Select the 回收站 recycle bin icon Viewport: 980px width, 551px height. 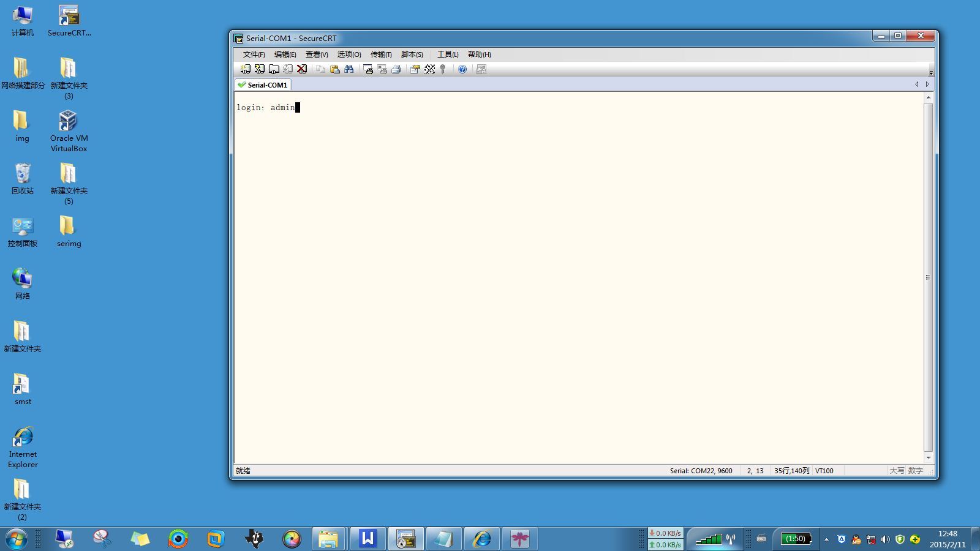pyautogui.click(x=23, y=179)
